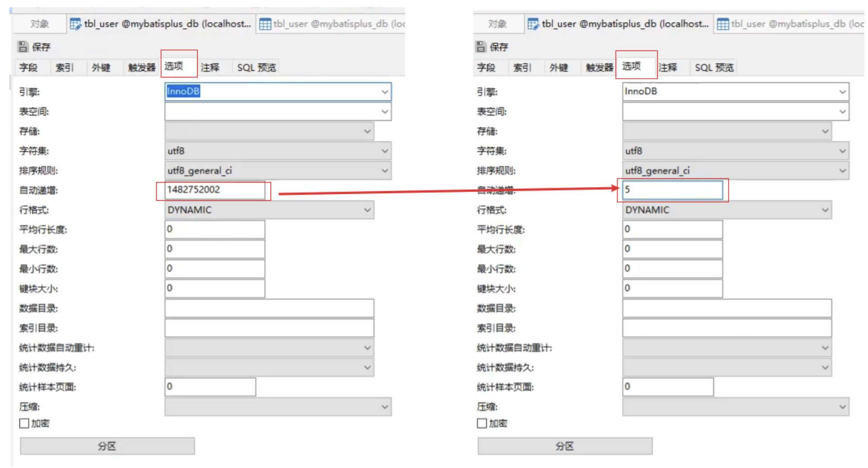Open 存储 dropdown in right panel
This screenshot has height=468, width=868.
tap(727, 131)
